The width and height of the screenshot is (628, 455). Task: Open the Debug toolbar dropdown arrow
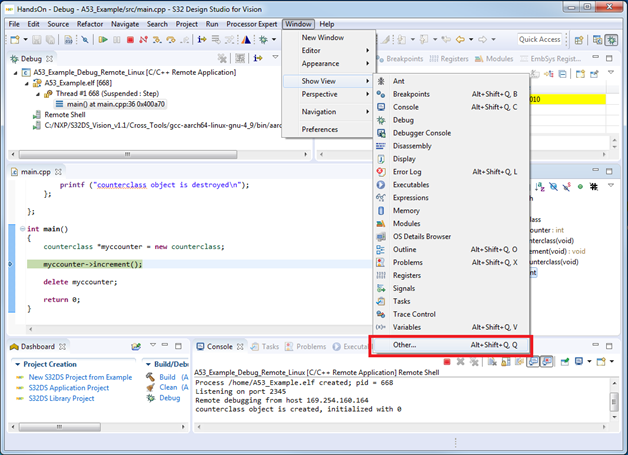coord(274,40)
